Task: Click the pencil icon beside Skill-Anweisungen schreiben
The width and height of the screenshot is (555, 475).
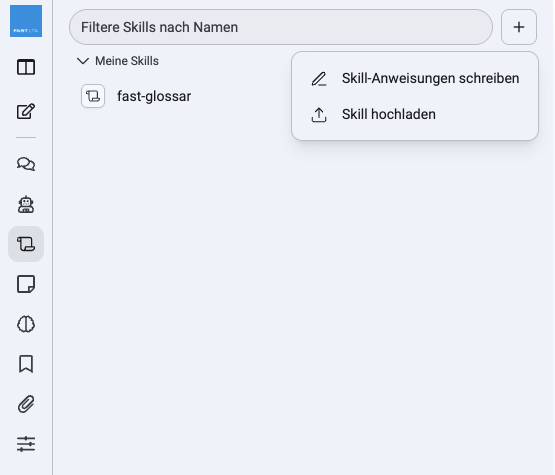Action: click(x=319, y=79)
